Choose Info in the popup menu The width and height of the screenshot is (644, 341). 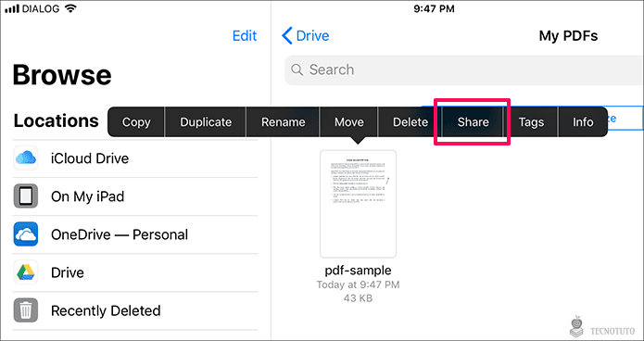coord(583,122)
